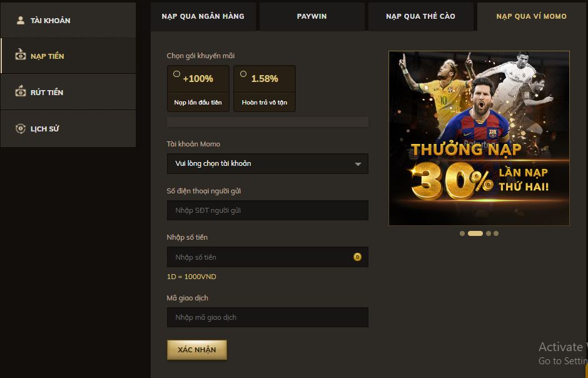588x378 pixels.
Task: Select the +100% first deposit radio button
Action: pos(176,74)
